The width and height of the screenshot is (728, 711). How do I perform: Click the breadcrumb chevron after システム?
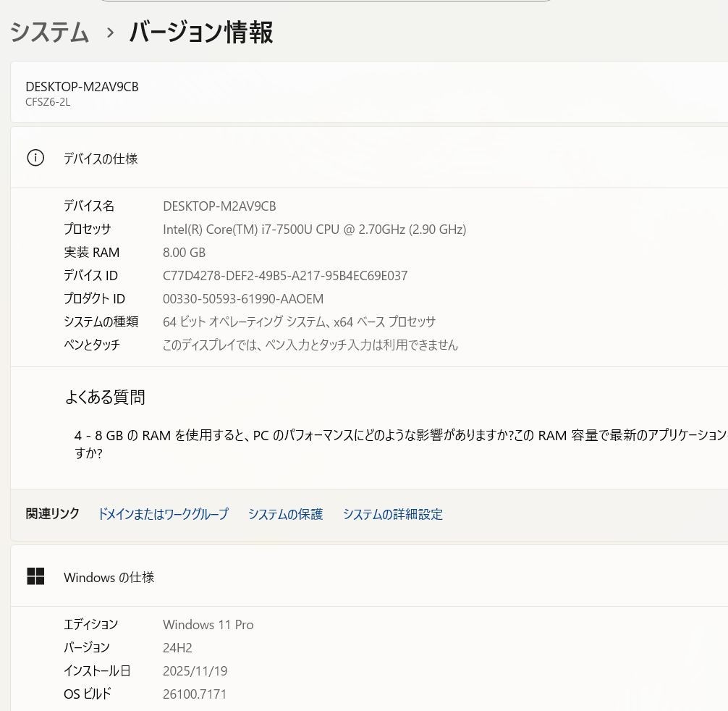coord(109,33)
